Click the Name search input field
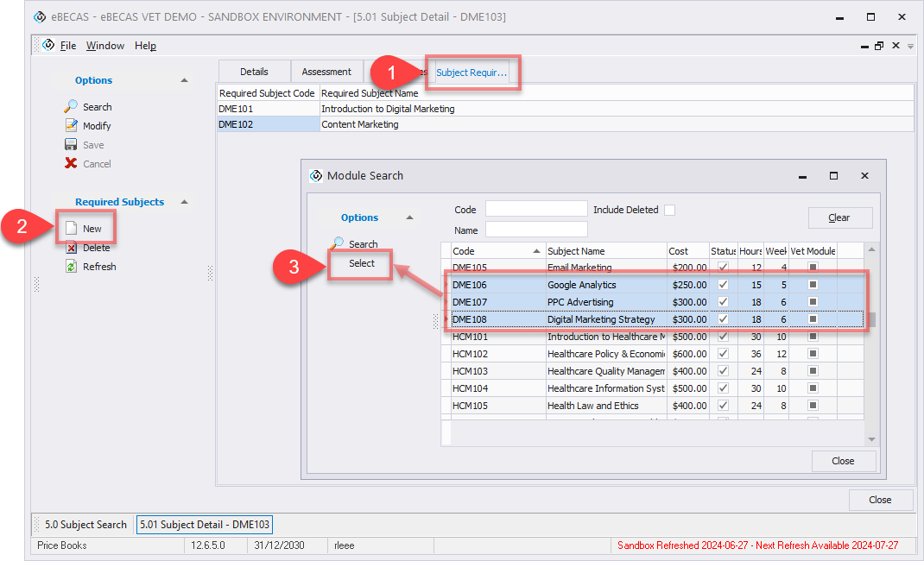This screenshot has height=561, width=924. pos(536,230)
